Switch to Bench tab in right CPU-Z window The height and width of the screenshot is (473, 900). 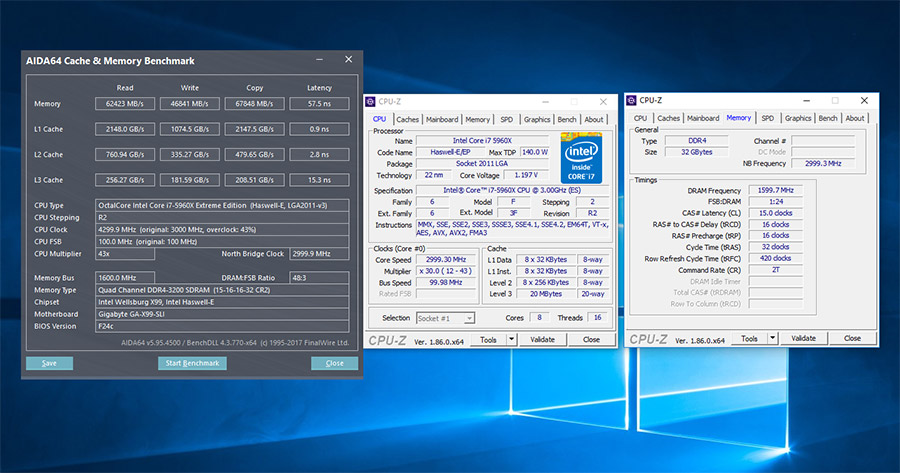828,118
